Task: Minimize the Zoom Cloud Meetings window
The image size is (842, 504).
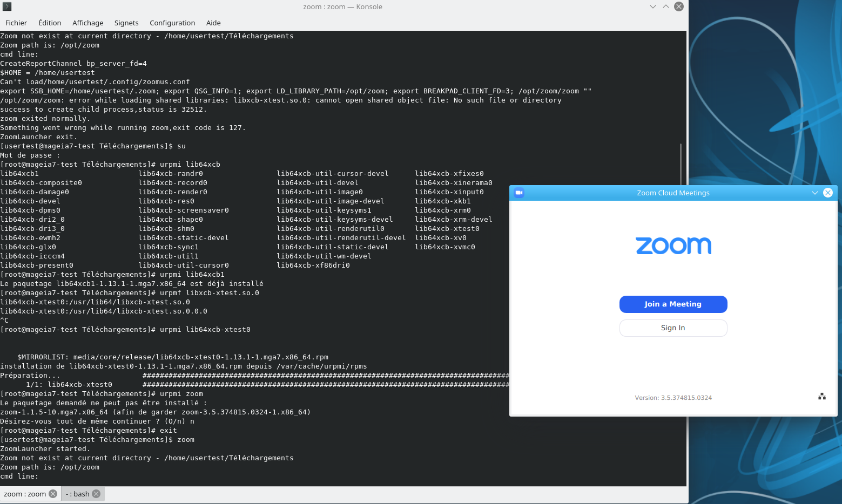Action: point(815,193)
